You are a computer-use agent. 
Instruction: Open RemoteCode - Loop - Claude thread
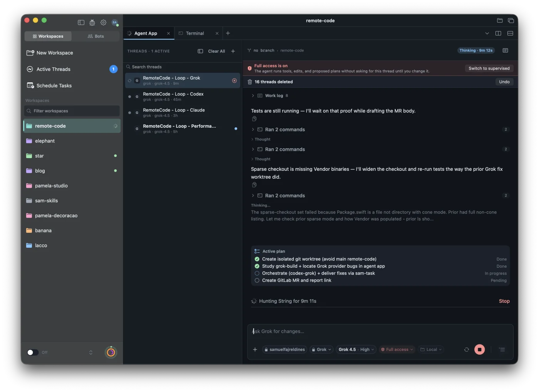182,113
